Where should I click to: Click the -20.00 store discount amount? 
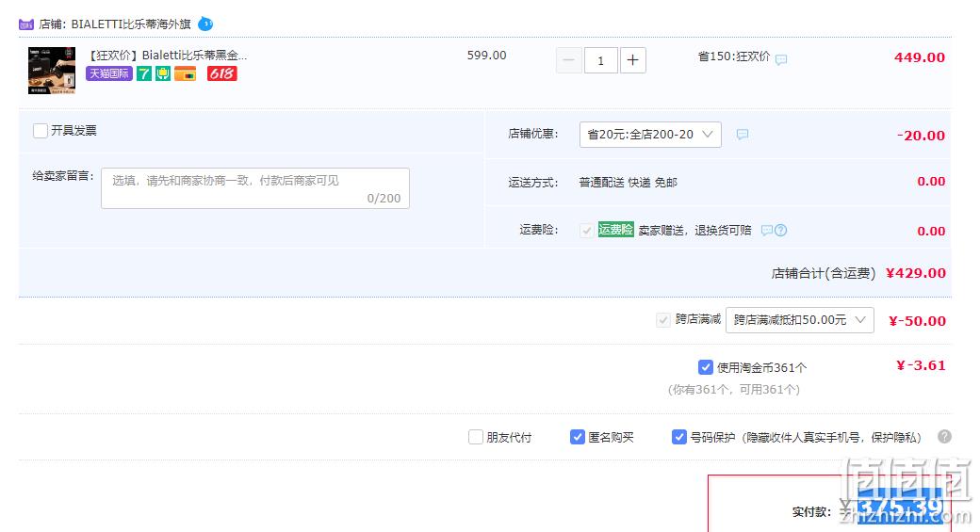pos(921,136)
